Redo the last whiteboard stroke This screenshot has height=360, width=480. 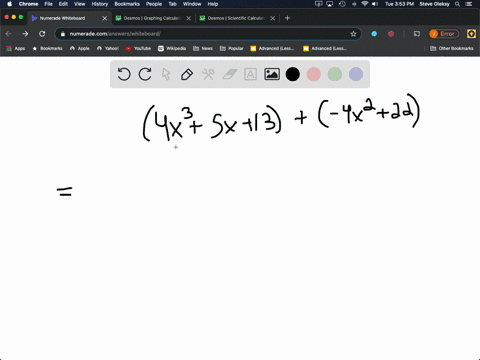pyautogui.click(x=145, y=74)
